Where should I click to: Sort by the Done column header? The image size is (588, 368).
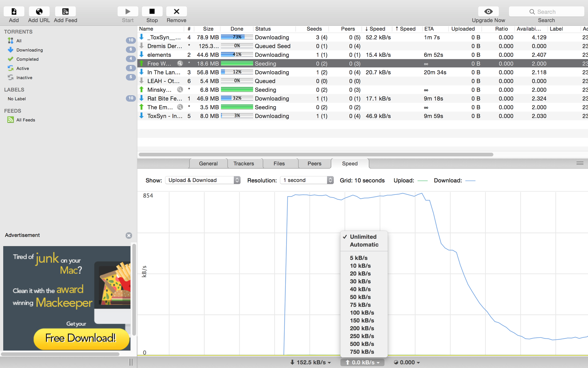[x=237, y=29]
